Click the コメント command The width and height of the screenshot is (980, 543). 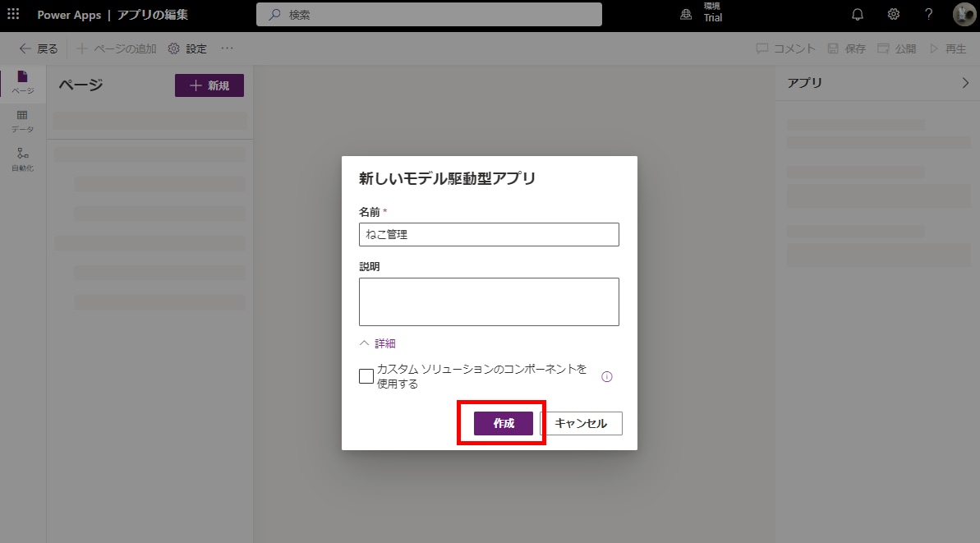(x=785, y=48)
